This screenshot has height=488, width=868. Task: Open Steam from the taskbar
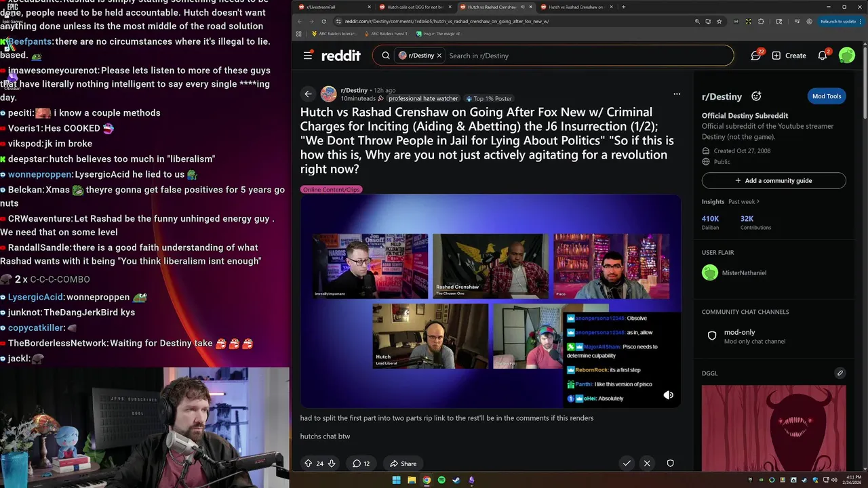[456, 481]
